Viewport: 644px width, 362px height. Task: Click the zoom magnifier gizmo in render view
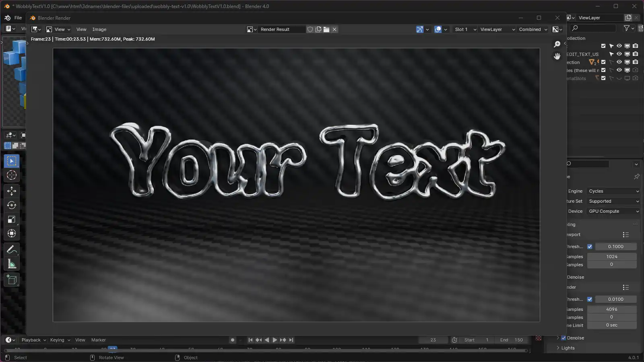557,44
